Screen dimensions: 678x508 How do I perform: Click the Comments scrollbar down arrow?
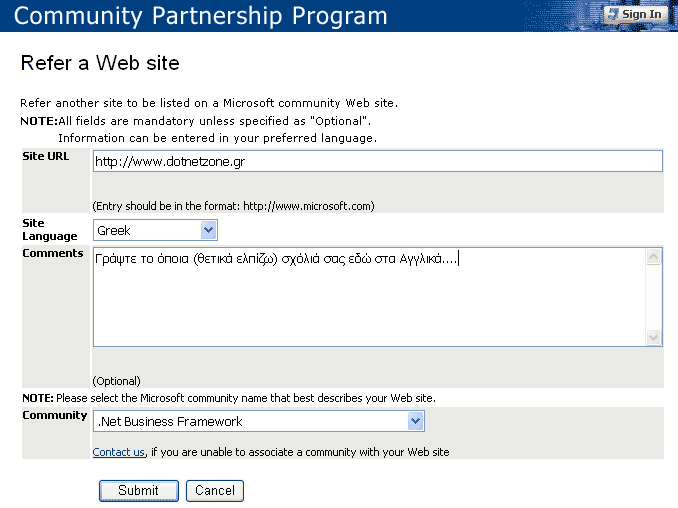pyautogui.click(x=654, y=337)
